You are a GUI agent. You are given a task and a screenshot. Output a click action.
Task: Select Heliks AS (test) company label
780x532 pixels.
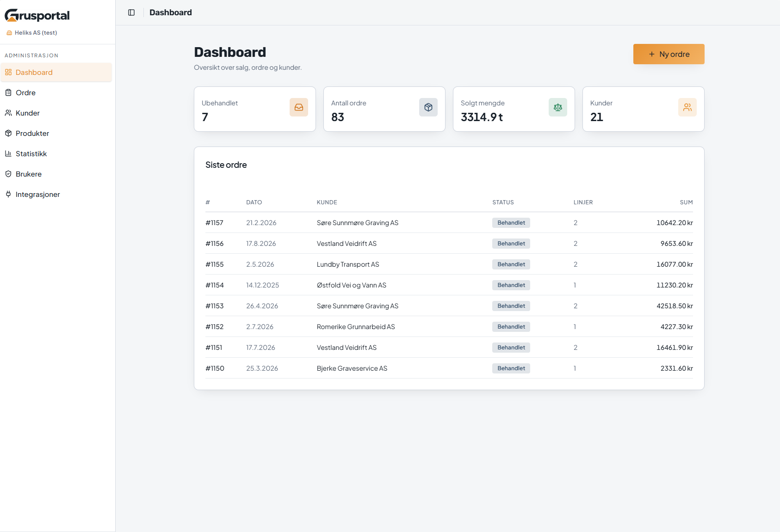pyautogui.click(x=36, y=33)
